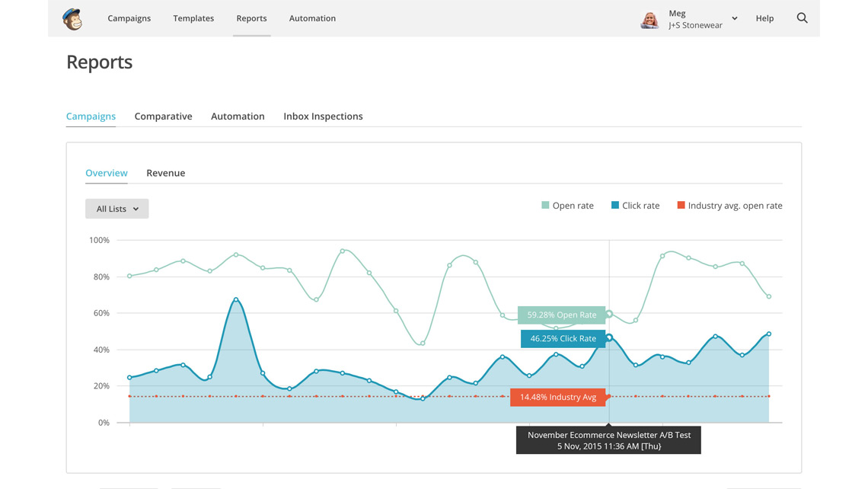Image resolution: width=868 pixels, height=489 pixels.
Task: Open the All Lists dropdown
Action: (x=116, y=209)
